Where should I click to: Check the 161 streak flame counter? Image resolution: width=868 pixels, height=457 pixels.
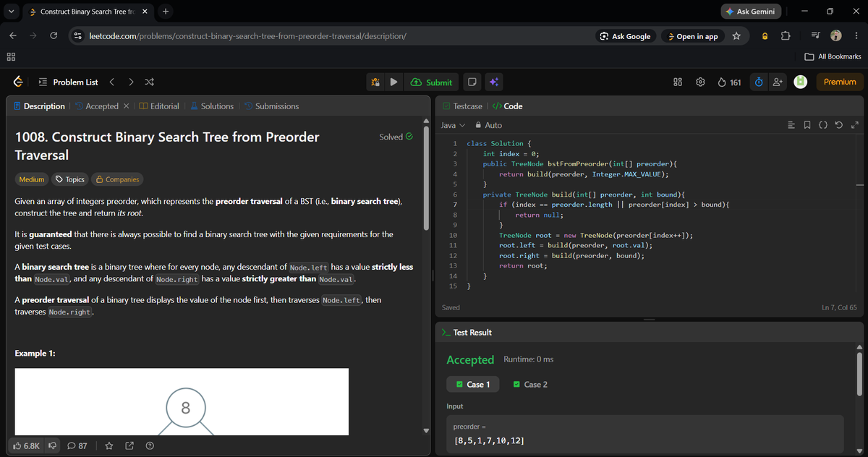(729, 82)
